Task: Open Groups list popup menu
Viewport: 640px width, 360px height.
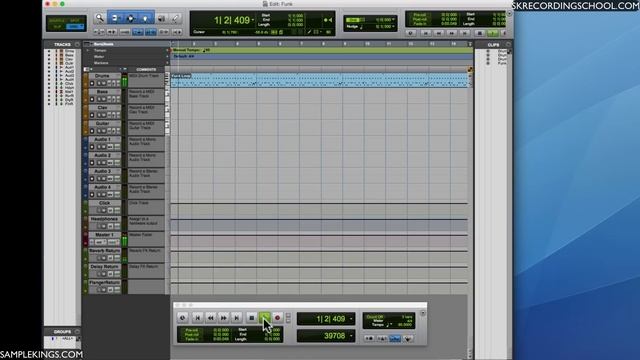Action: point(77,331)
